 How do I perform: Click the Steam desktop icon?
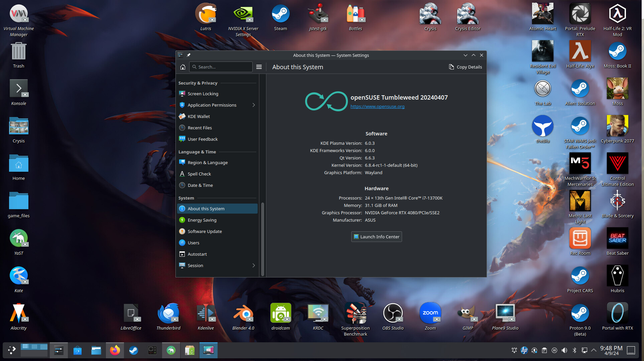click(x=280, y=17)
